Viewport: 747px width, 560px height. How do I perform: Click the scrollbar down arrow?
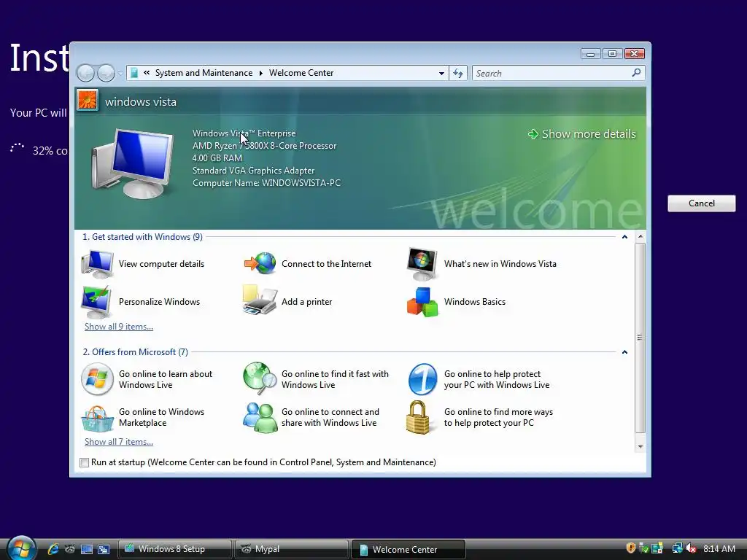point(640,447)
